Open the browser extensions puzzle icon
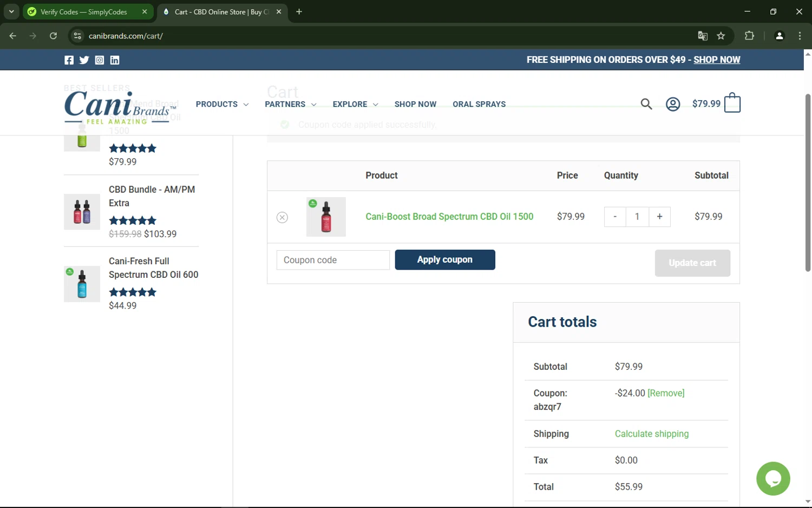Image resolution: width=812 pixels, height=508 pixels. (749, 36)
